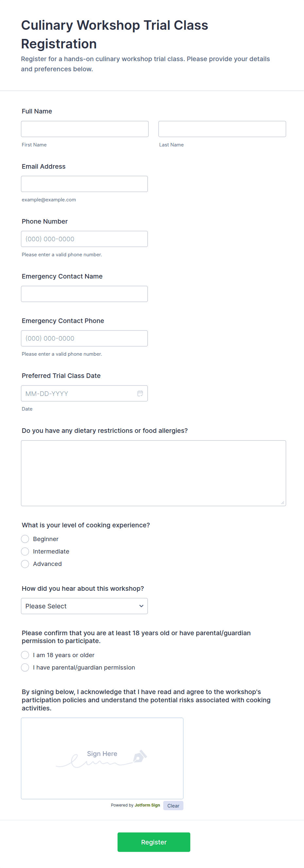
Task: Click the pen icon in signature box
Action: [140, 757]
